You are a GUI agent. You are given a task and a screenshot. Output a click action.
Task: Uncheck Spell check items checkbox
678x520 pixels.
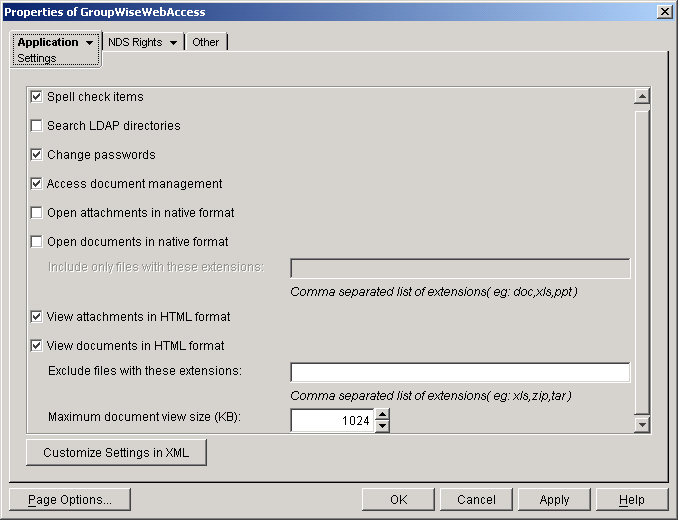pyautogui.click(x=36, y=96)
